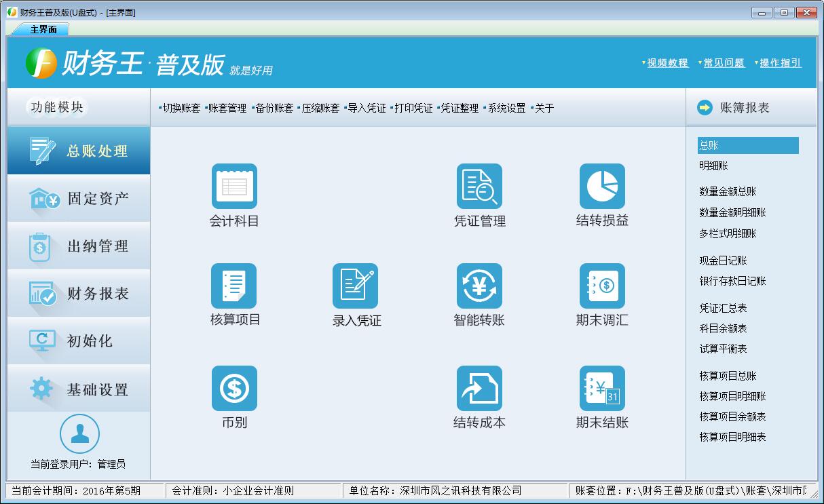
Task: Select 打印凭证 in the toolbar
Action: 413,108
